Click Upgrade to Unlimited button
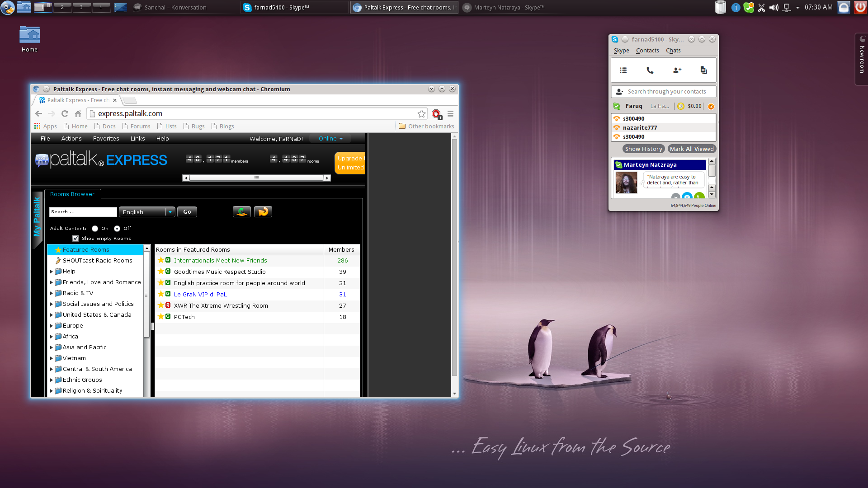 coord(350,163)
